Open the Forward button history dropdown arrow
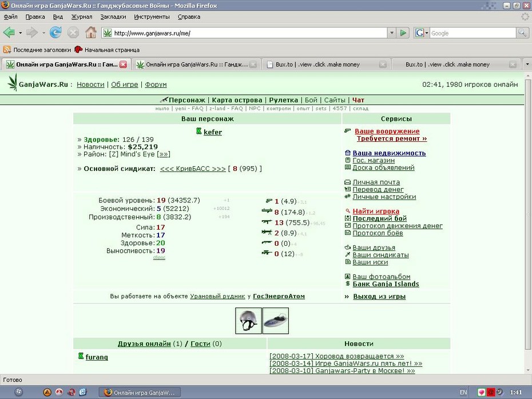This screenshot has height=399, width=532. (x=43, y=33)
